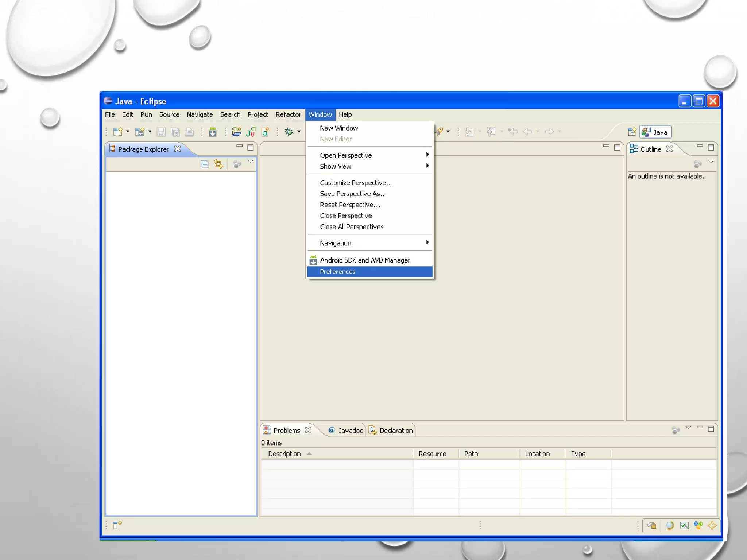This screenshot has height=560, width=747.
Task: Expand the Navigation submenu
Action: pos(370,243)
